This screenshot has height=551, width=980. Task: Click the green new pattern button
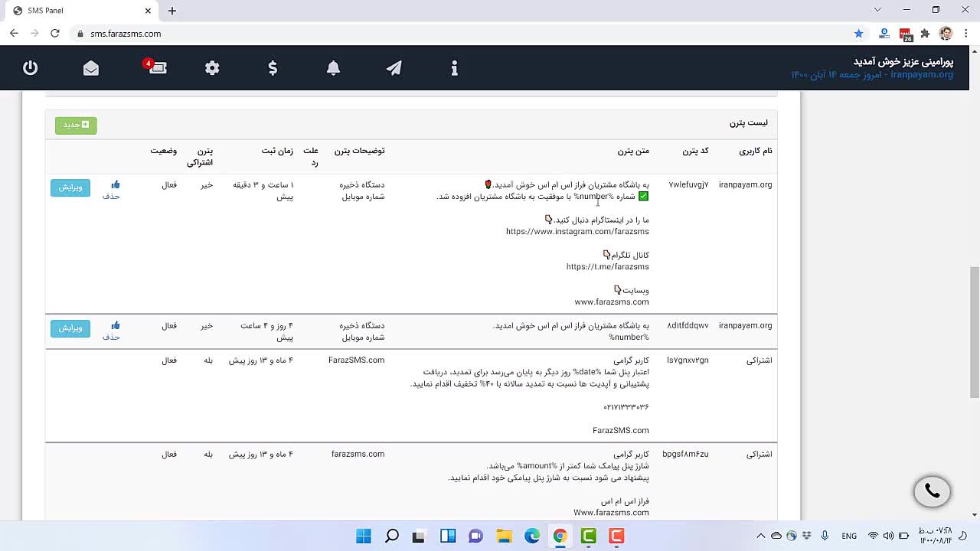[x=76, y=125]
